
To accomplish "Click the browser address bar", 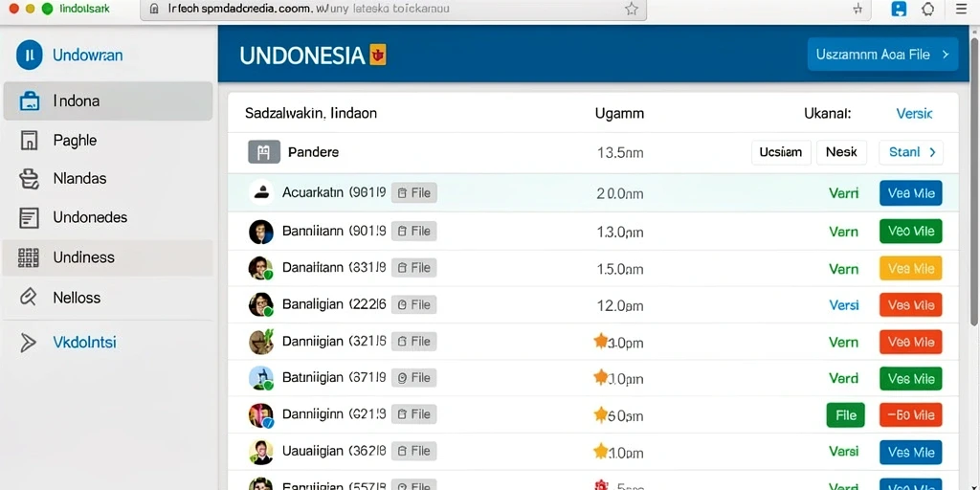I will (x=393, y=10).
